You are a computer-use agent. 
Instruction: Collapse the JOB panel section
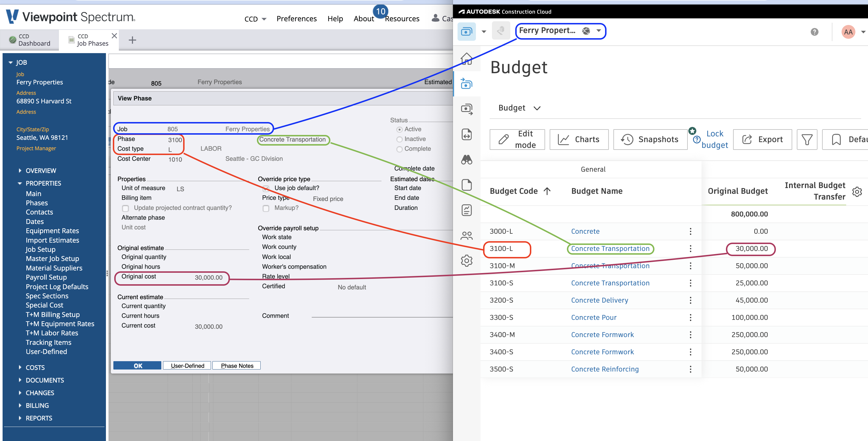pyautogui.click(x=11, y=63)
